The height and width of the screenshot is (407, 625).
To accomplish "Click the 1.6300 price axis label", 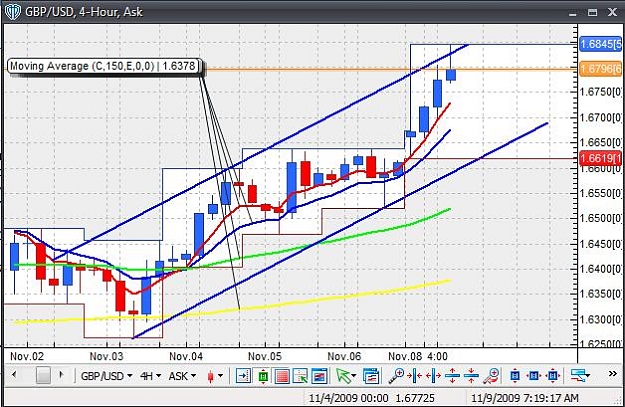I will [600, 320].
